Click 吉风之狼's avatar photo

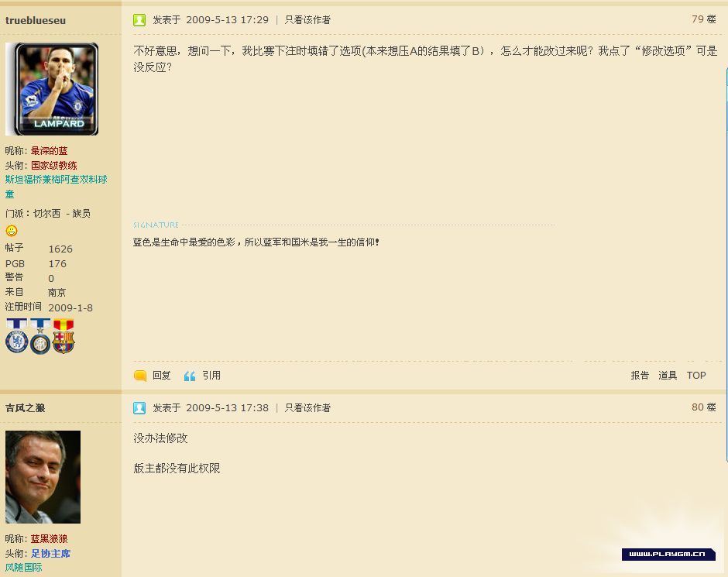click(43, 477)
